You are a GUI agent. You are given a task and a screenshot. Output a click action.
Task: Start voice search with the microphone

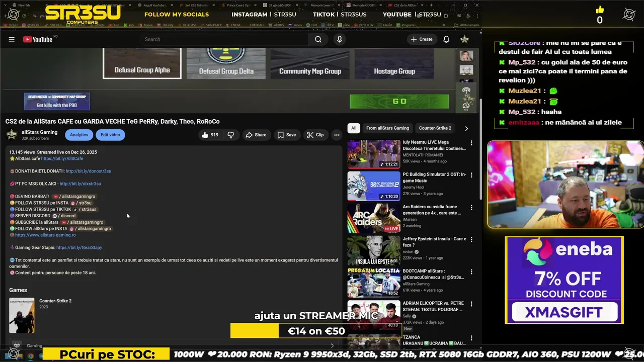pos(340,39)
